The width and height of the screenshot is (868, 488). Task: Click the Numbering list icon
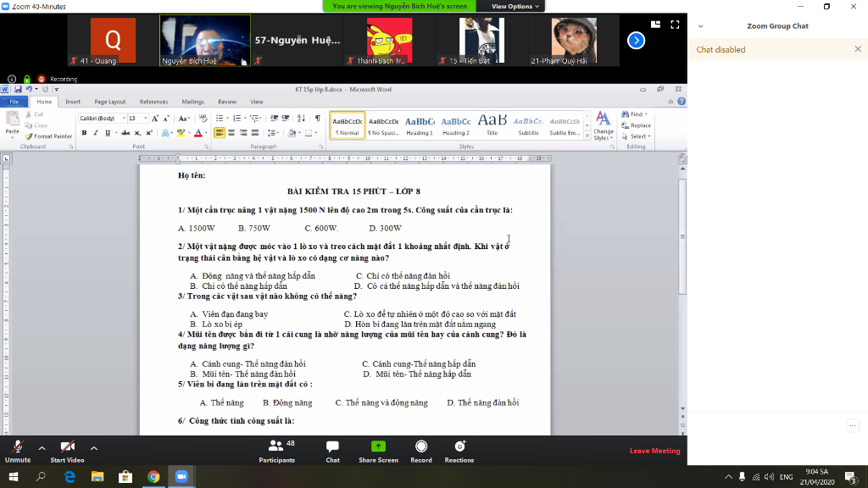click(x=237, y=118)
